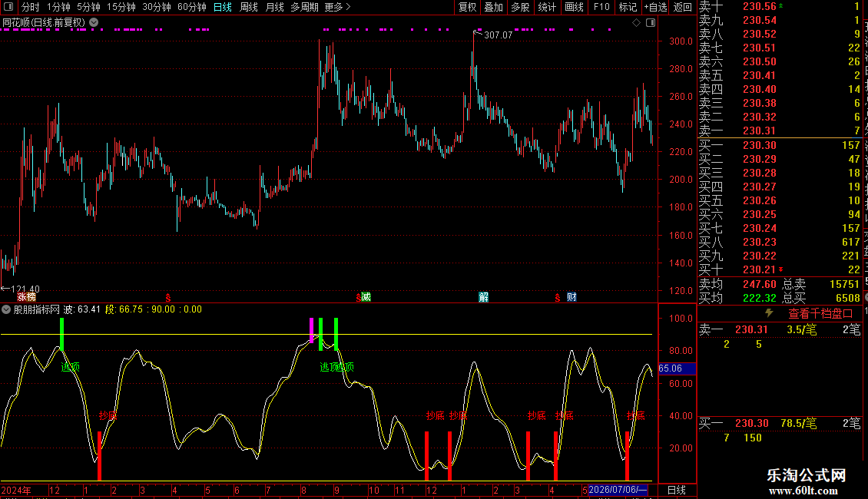Image resolution: width=868 pixels, height=499 pixels.
Task: Click the 买五 230.26 price
Action: coord(760,200)
